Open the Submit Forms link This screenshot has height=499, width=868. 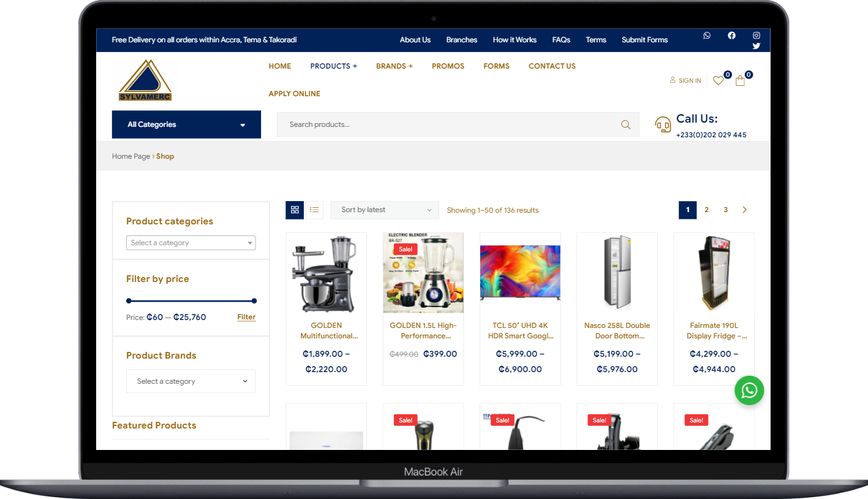644,40
